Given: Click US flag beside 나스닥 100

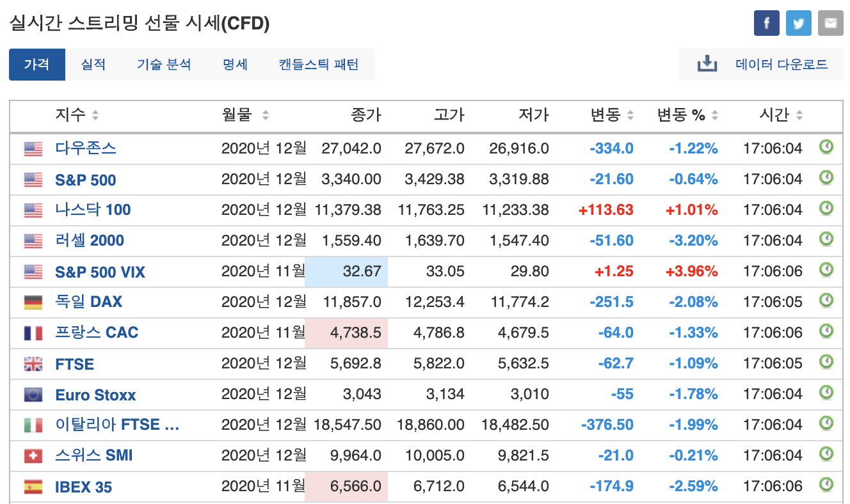Looking at the screenshot, I should point(33,210).
